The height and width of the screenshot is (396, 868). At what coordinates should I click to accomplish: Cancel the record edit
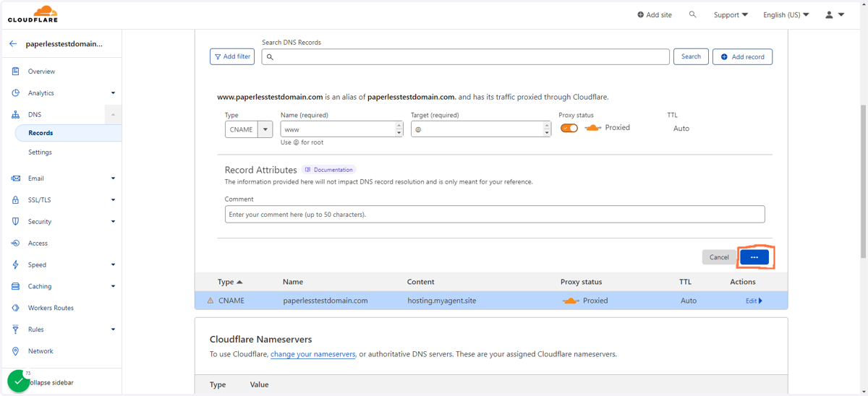click(x=719, y=257)
